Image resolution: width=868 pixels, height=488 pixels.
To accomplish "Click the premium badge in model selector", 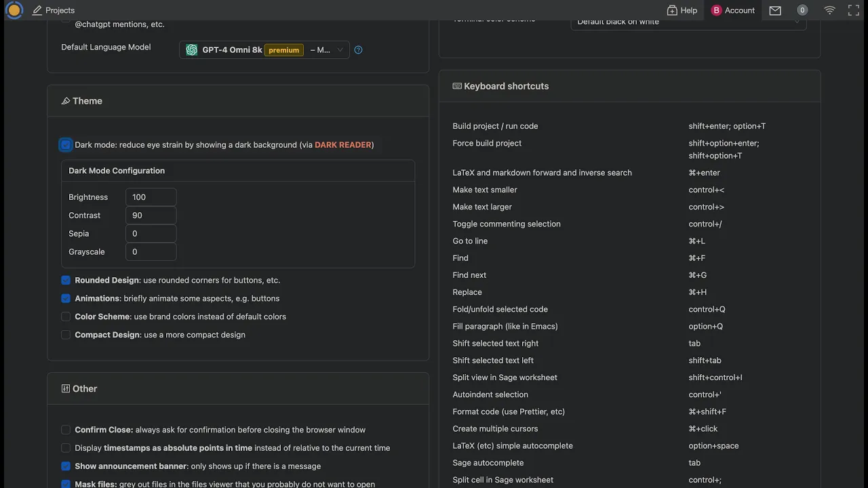I will pos(284,49).
